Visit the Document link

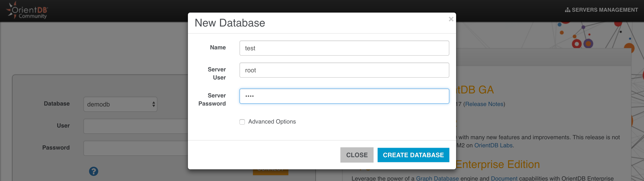click(504, 178)
